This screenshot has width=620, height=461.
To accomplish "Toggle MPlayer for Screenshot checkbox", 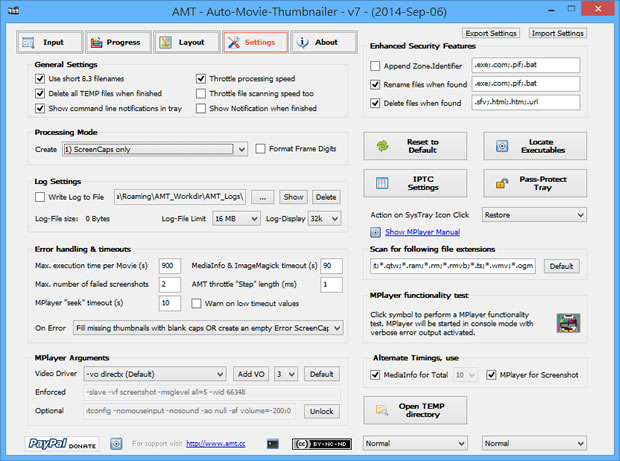I will [x=491, y=374].
